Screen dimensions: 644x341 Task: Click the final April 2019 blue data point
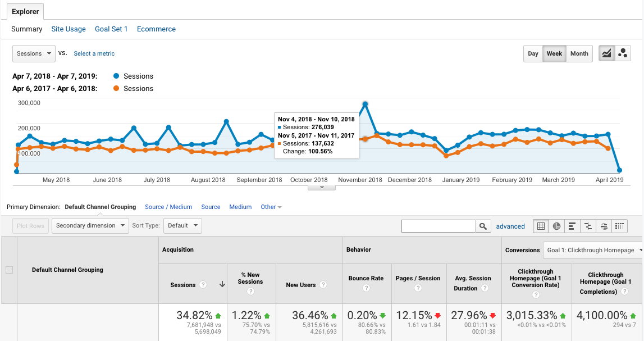(x=619, y=170)
